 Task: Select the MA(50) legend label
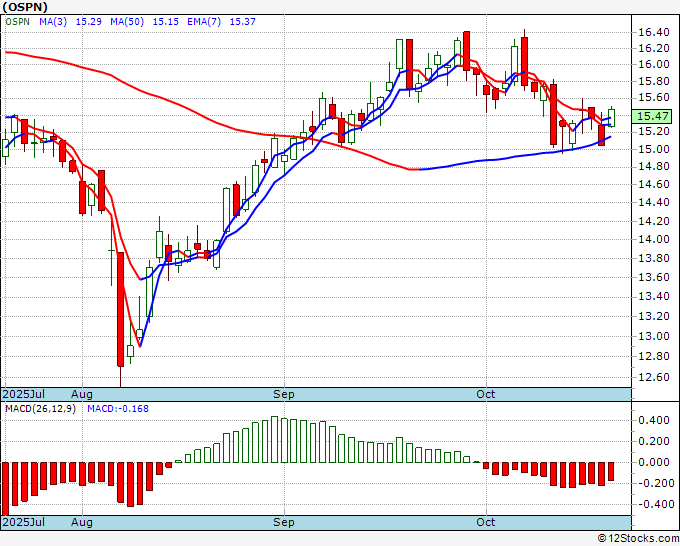click(127, 21)
